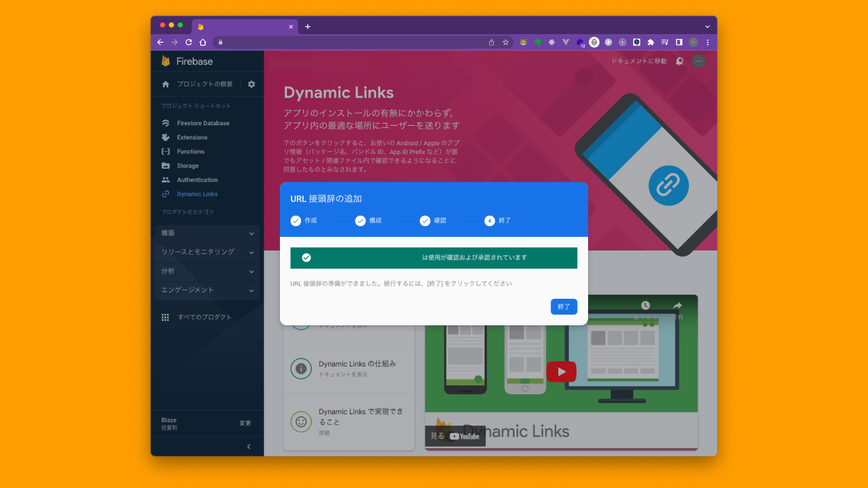Open the lightning bolt extension
Viewport: 868px width, 488px height.
[x=609, y=42]
